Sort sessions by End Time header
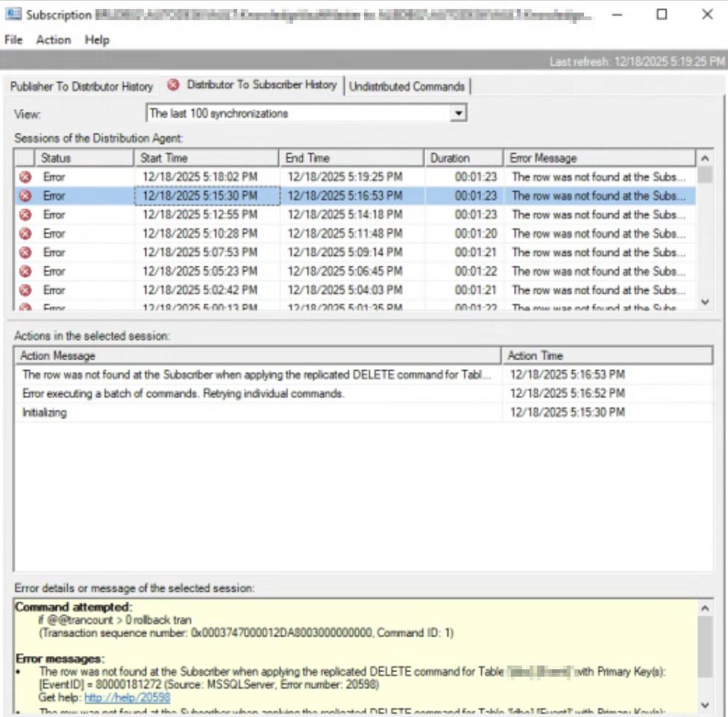The height and width of the screenshot is (717, 728). click(x=352, y=158)
